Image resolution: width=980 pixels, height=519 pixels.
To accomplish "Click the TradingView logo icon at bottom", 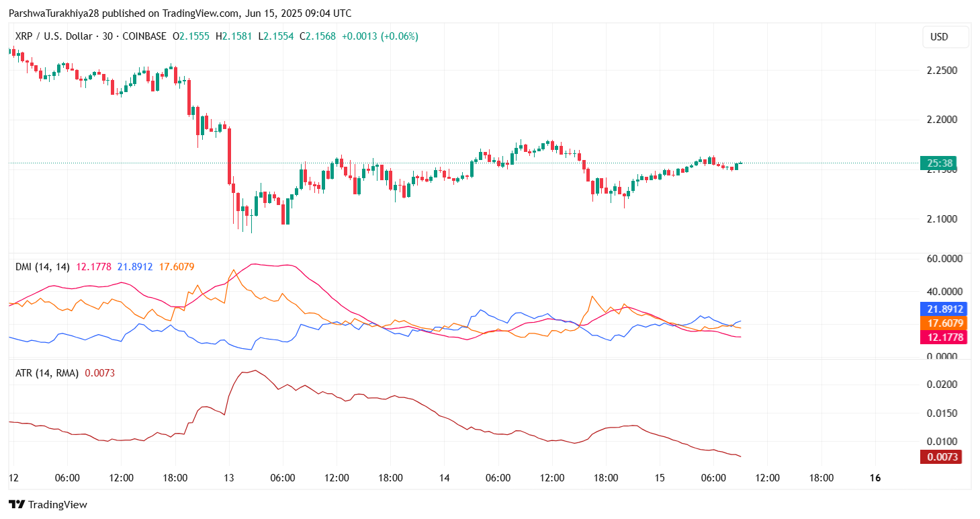I will point(17,504).
